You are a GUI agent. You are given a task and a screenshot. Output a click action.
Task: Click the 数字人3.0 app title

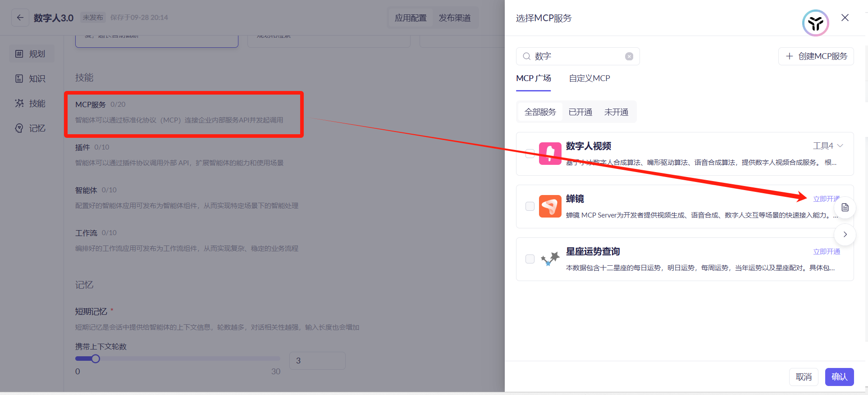(x=54, y=18)
